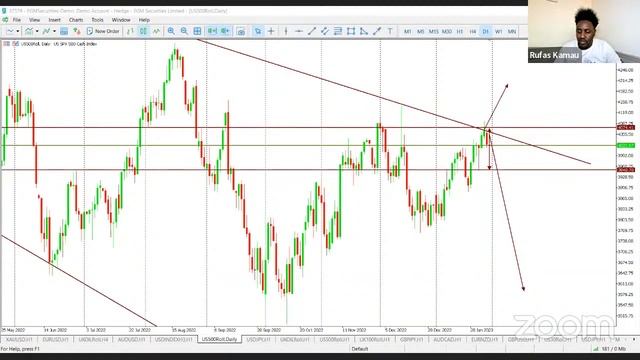Screen dimensions: 640x360
Task: Select the rectangle shape tool
Action: pos(351,31)
